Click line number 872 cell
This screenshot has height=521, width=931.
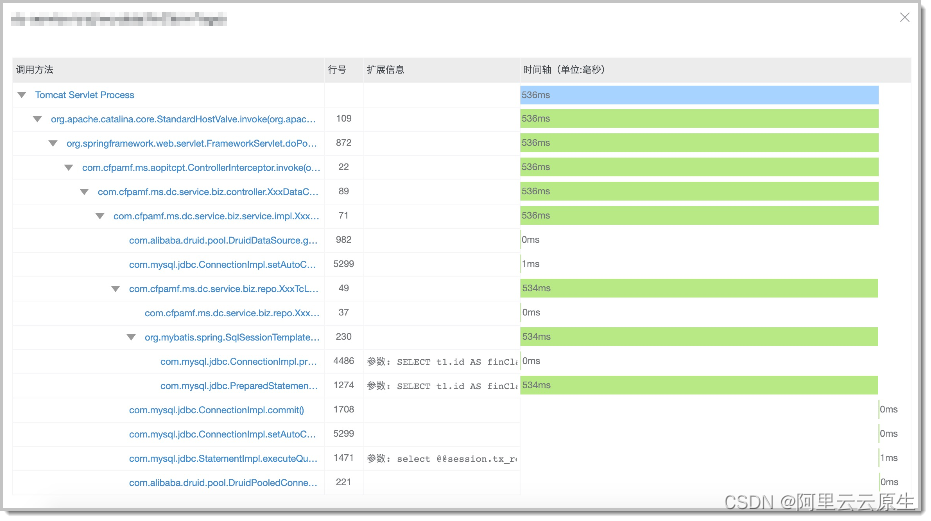[344, 143]
